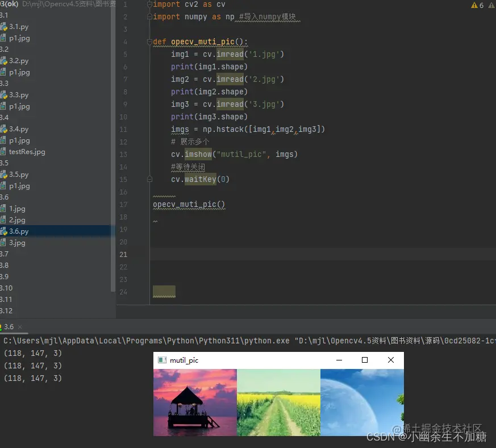496x448 pixels.
Task: Click the Python file icon of 3.4.py
Action: (3, 129)
